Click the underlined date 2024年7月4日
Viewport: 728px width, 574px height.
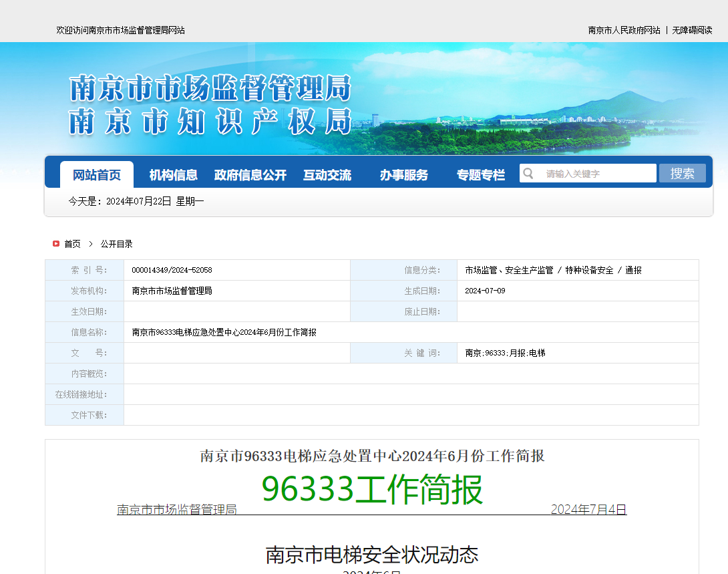[588, 509]
